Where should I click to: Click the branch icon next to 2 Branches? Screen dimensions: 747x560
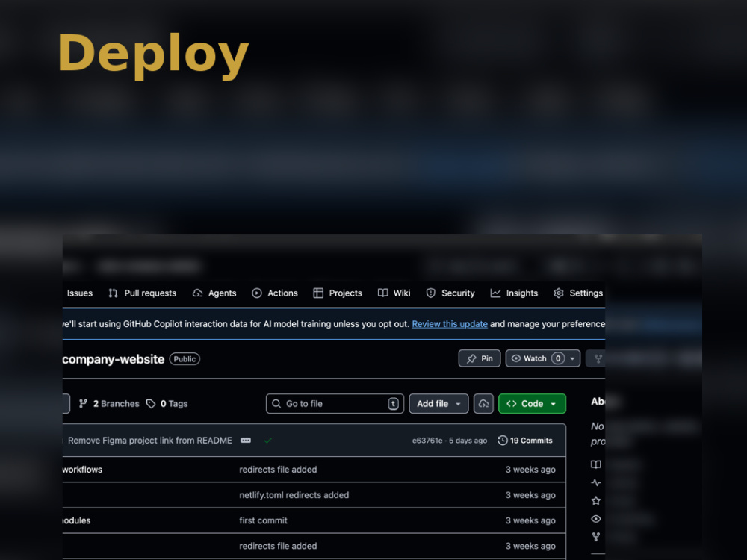pyautogui.click(x=83, y=404)
